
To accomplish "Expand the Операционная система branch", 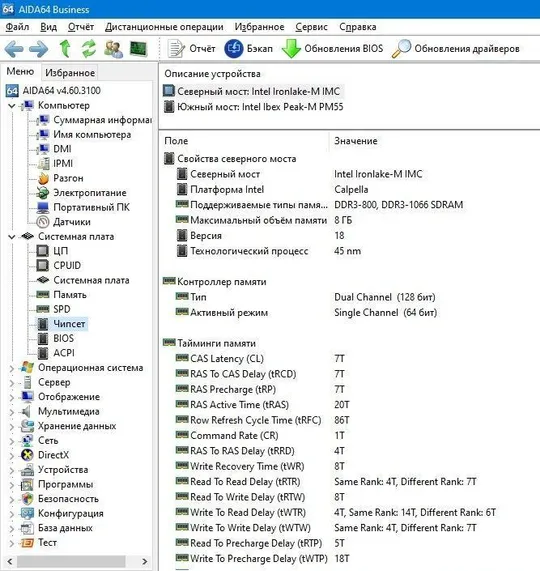I will 12,368.
